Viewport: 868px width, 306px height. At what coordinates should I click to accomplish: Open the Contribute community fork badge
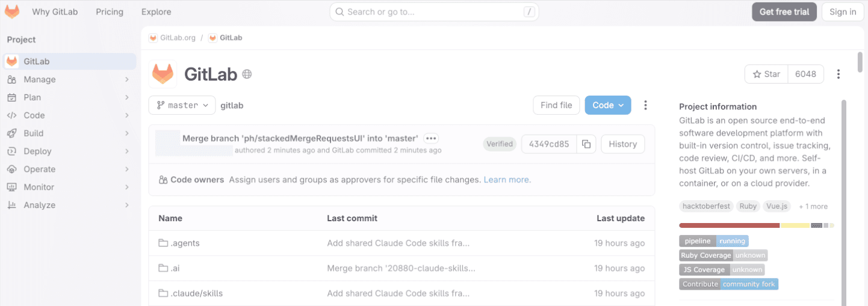coord(729,284)
